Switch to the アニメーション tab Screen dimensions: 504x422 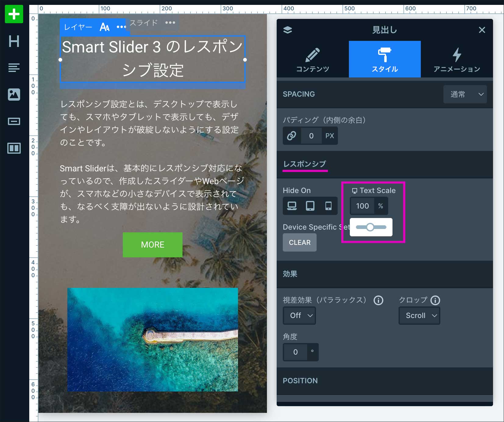457,60
